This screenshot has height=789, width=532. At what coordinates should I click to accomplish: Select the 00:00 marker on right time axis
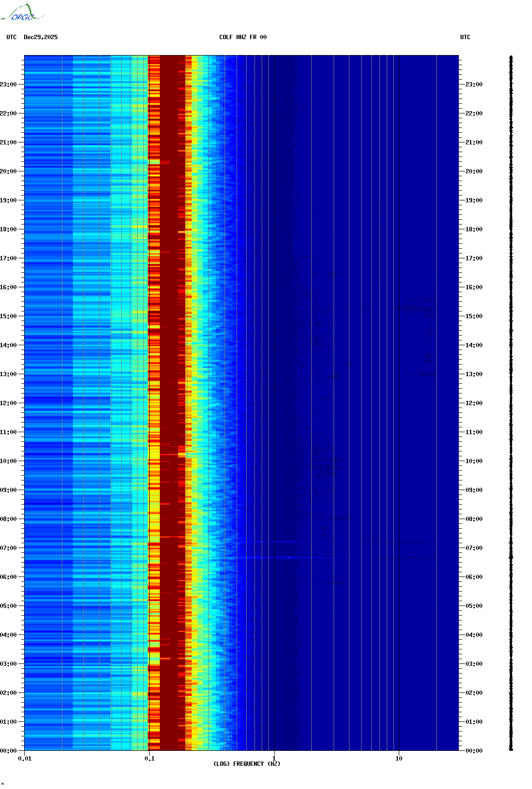coord(474,751)
